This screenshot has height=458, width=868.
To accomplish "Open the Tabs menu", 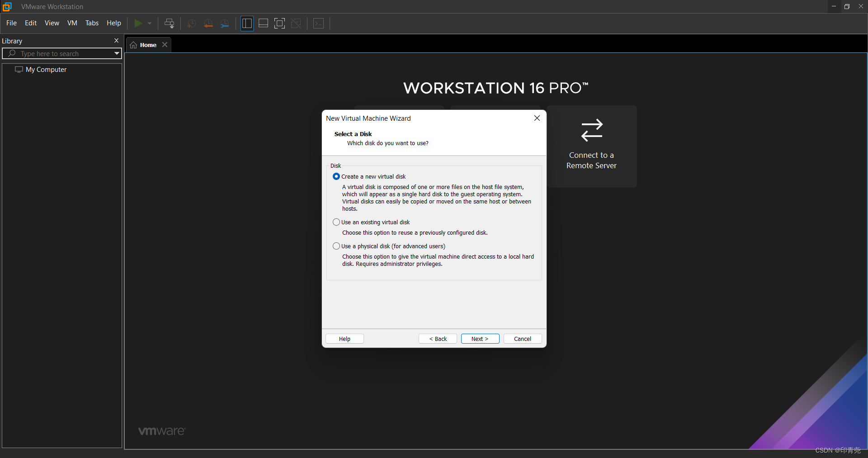I will (x=92, y=23).
